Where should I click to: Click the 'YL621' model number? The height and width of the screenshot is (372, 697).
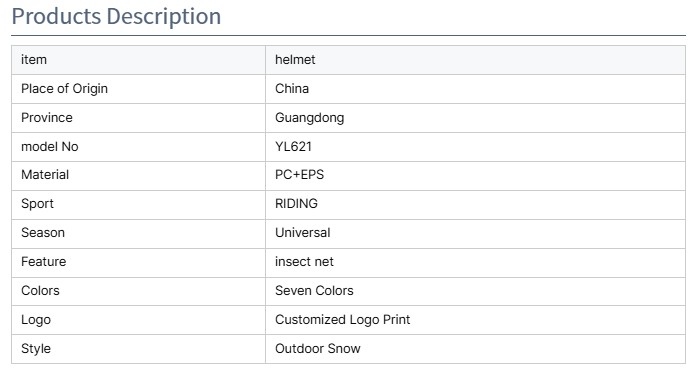tap(293, 147)
